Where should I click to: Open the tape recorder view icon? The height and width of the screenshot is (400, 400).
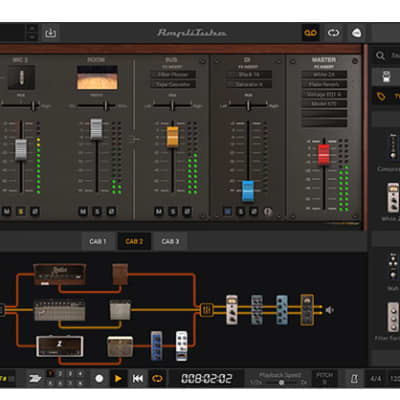click(310, 33)
